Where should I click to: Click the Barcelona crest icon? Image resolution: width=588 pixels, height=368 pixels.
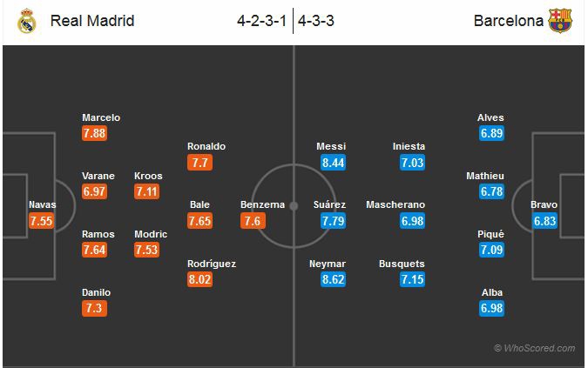560,21
